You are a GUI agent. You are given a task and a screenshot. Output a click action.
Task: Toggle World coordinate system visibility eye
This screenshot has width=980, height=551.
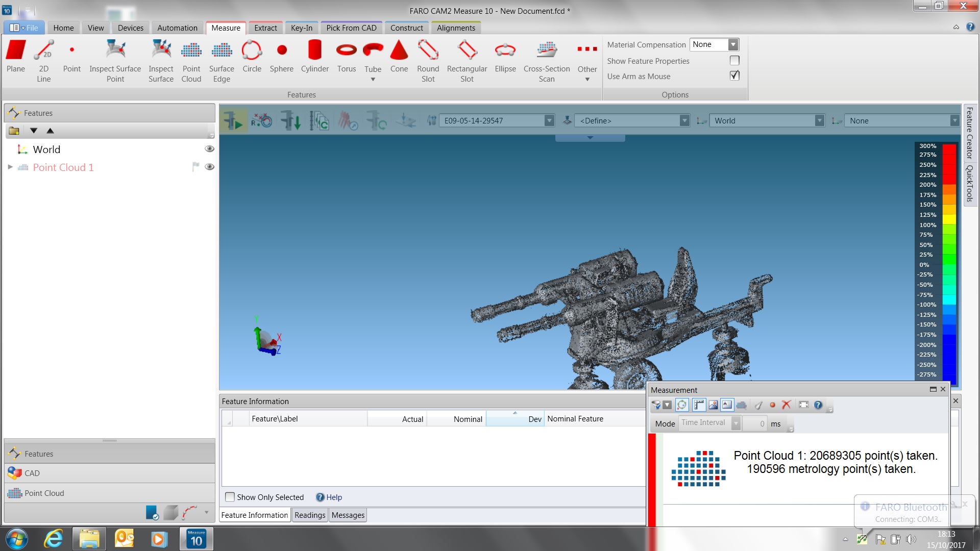209,149
